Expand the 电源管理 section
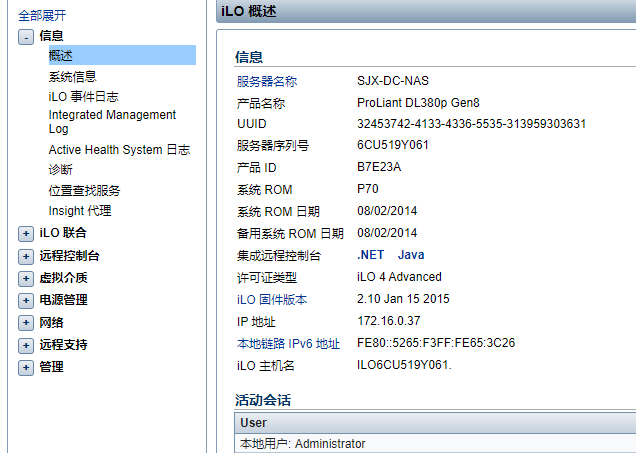636x453 pixels. pos(25,300)
